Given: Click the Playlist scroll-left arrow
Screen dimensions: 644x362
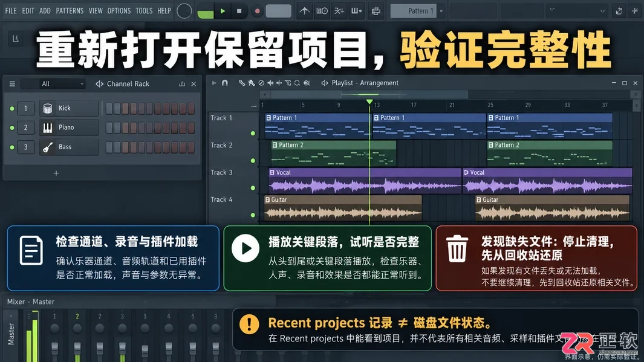Looking at the screenshot, I should coord(265,94).
